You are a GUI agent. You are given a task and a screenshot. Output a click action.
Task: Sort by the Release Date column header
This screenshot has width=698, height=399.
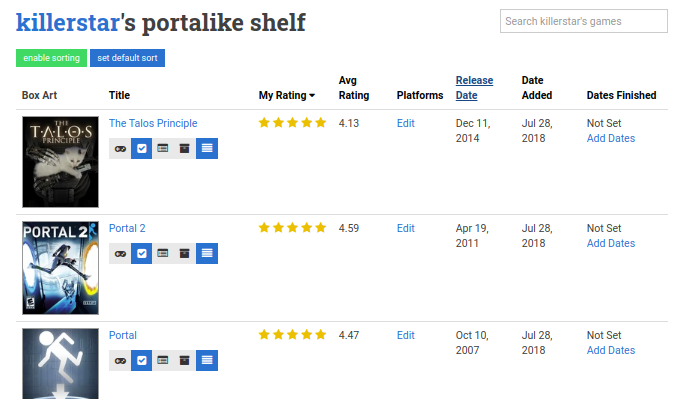pyautogui.click(x=474, y=88)
